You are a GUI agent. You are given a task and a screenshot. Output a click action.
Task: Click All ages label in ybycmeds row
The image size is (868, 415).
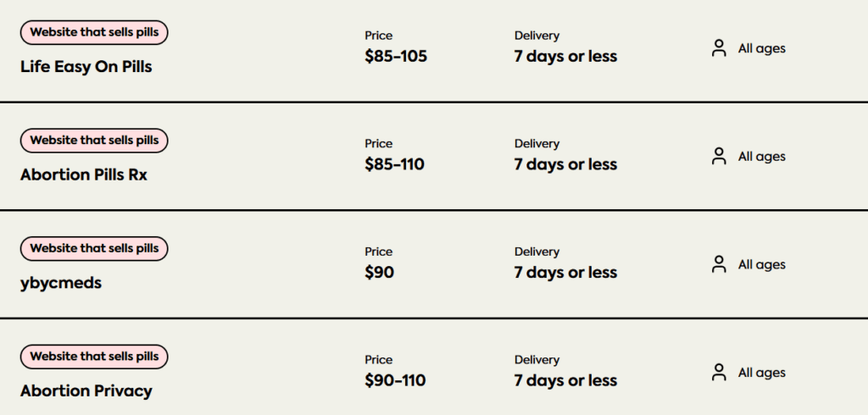click(x=762, y=264)
